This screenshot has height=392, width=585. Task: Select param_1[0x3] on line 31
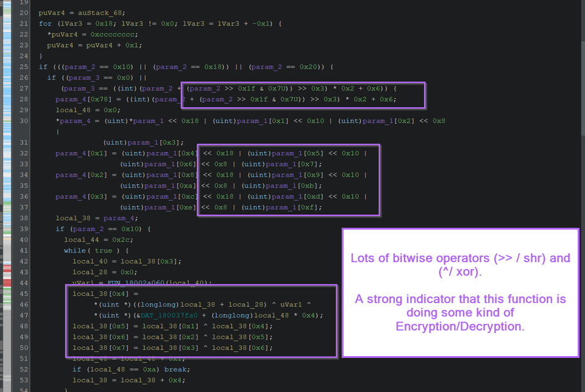pyautogui.click(x=154, y=142)
